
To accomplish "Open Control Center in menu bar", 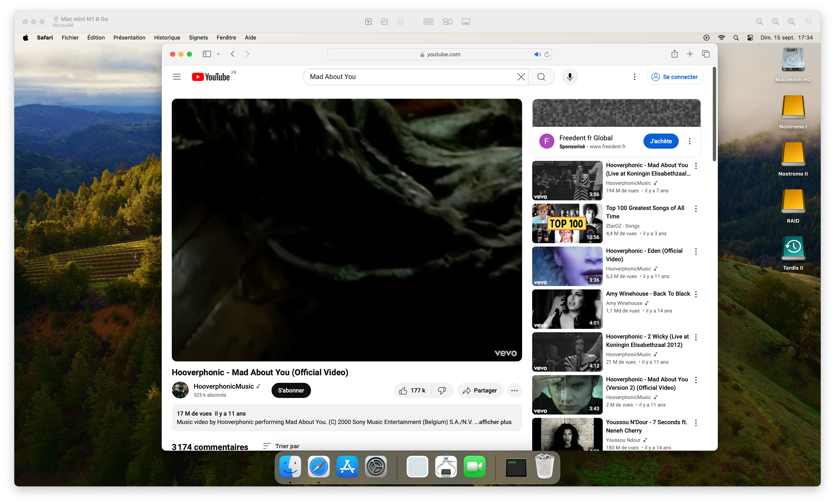I will tap(750, 38).
